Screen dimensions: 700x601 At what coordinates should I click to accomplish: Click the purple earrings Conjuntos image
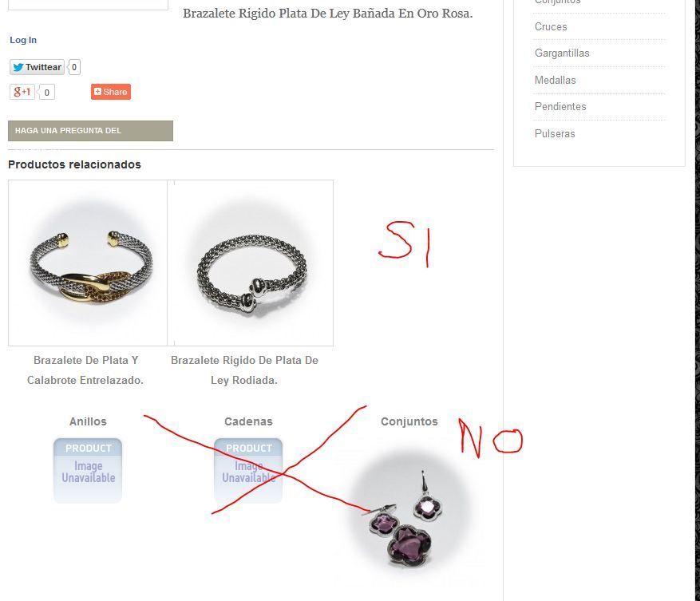coord(409,513)
